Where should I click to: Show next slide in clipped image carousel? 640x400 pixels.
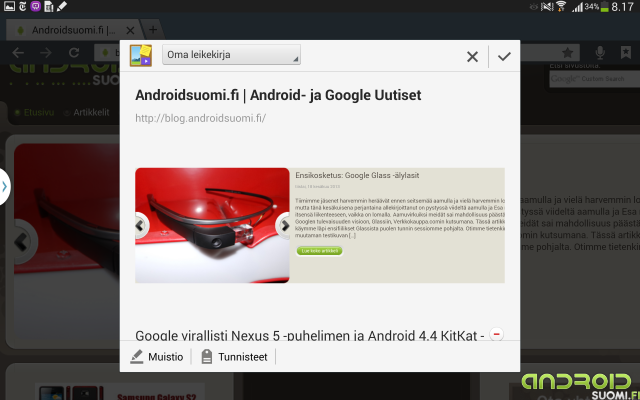click(x=284, y=225)
